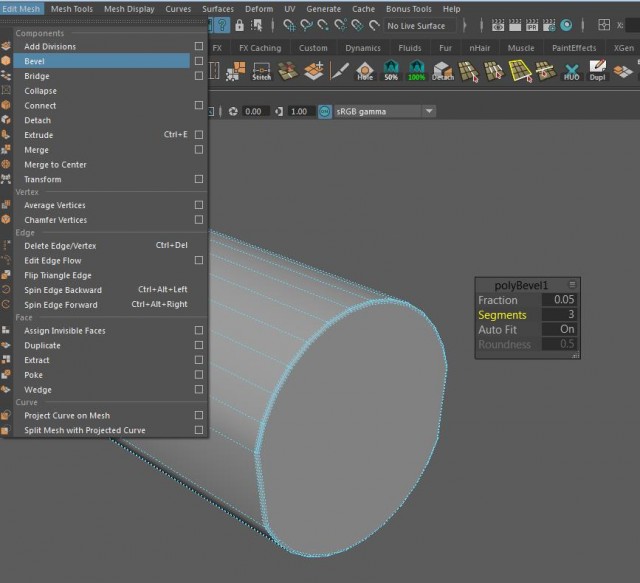Click the question mark help icon

pos(222,25)
